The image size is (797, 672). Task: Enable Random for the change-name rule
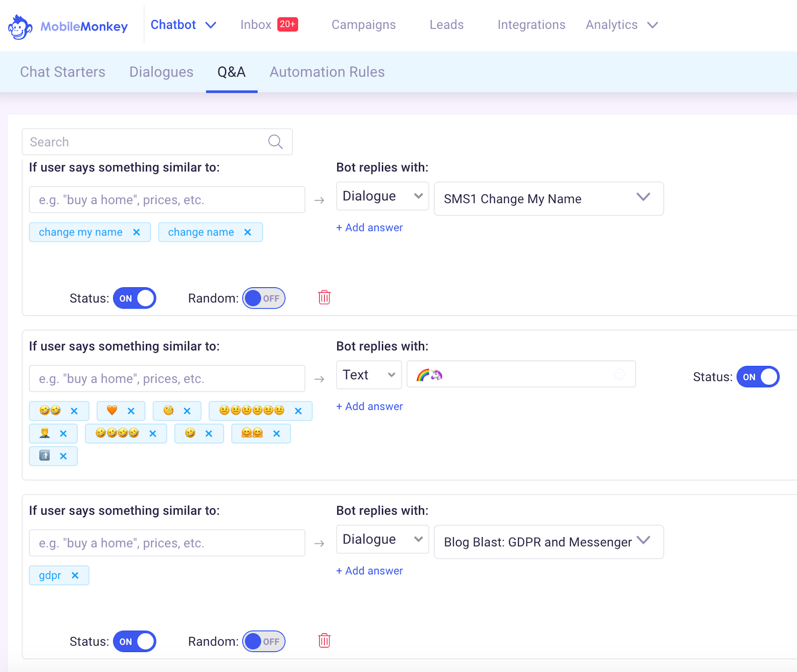click(264, 298)
